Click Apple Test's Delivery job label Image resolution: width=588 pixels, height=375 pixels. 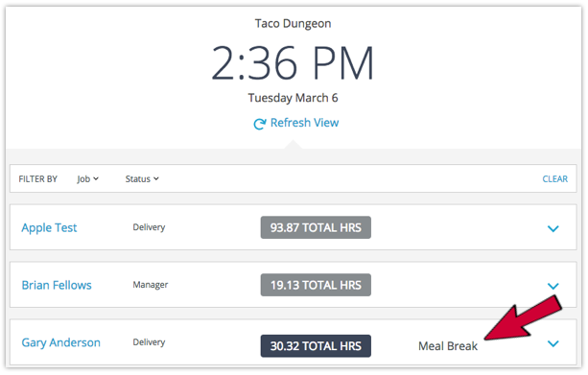point(149,227)
